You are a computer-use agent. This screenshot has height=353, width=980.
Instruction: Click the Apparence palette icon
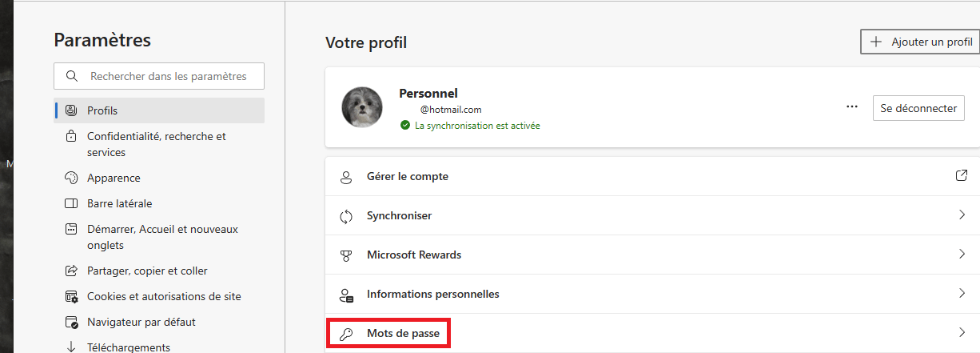[71, 178]
